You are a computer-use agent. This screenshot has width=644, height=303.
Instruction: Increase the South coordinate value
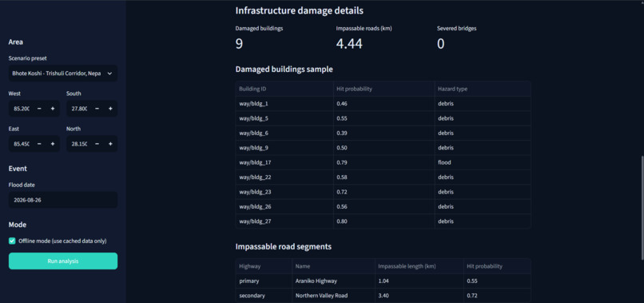point(110,109)
